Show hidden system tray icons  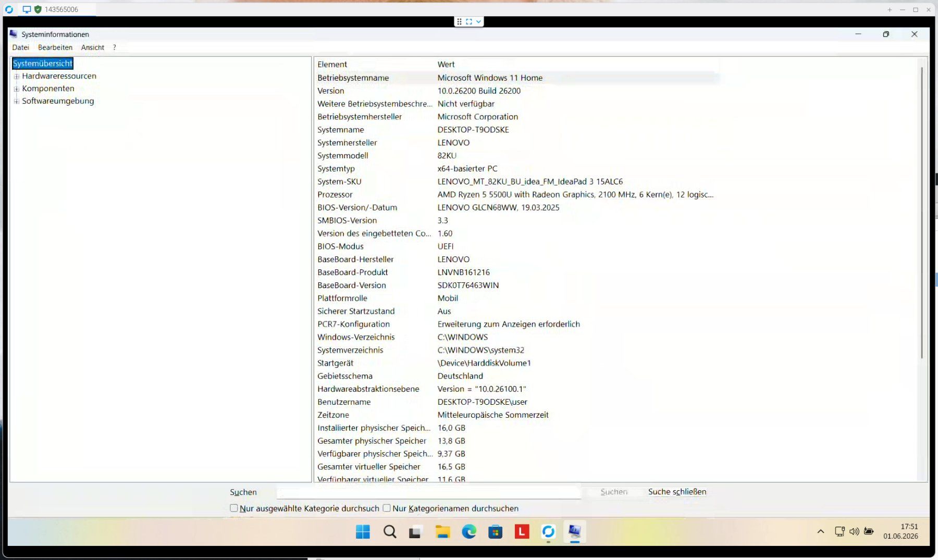(x=821, y=531)
